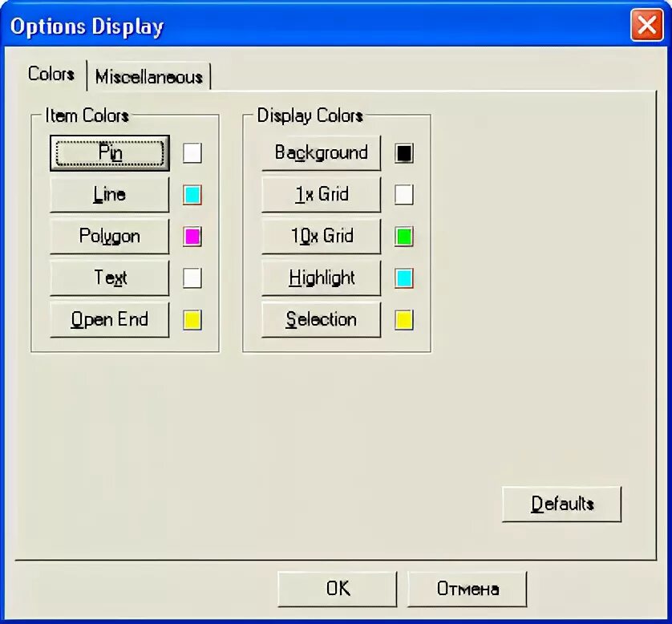Screen dimensions: 672x624
Task: Click the Highlight color button
Action: [x=321, y=278]
